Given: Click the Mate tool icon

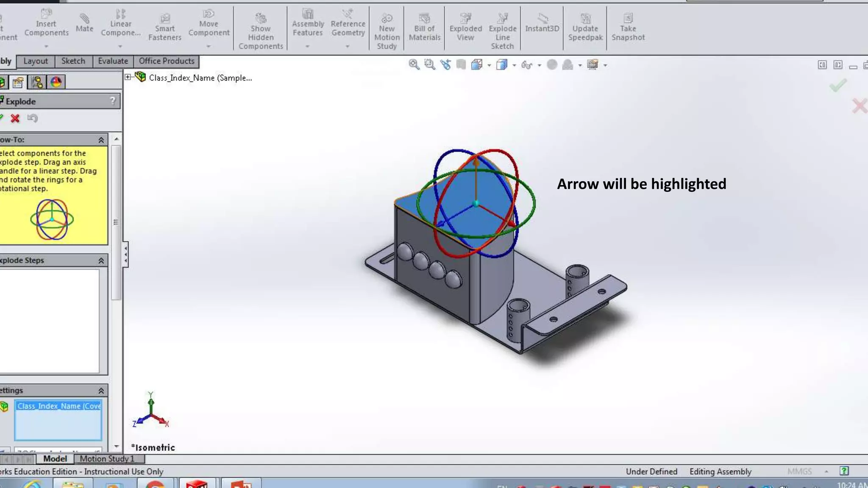Looking at the screenshot, I should click(84, 22).
